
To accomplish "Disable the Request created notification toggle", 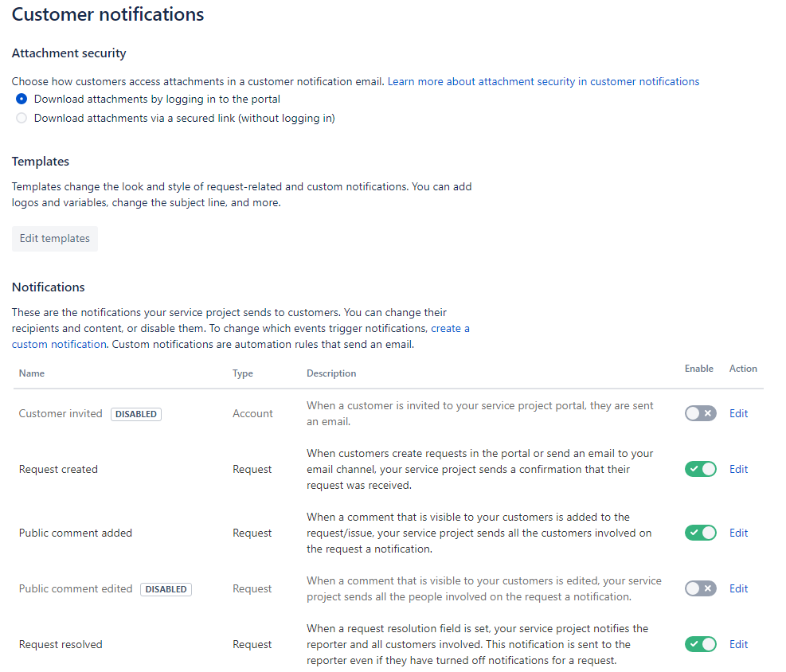I will point(700,469).
